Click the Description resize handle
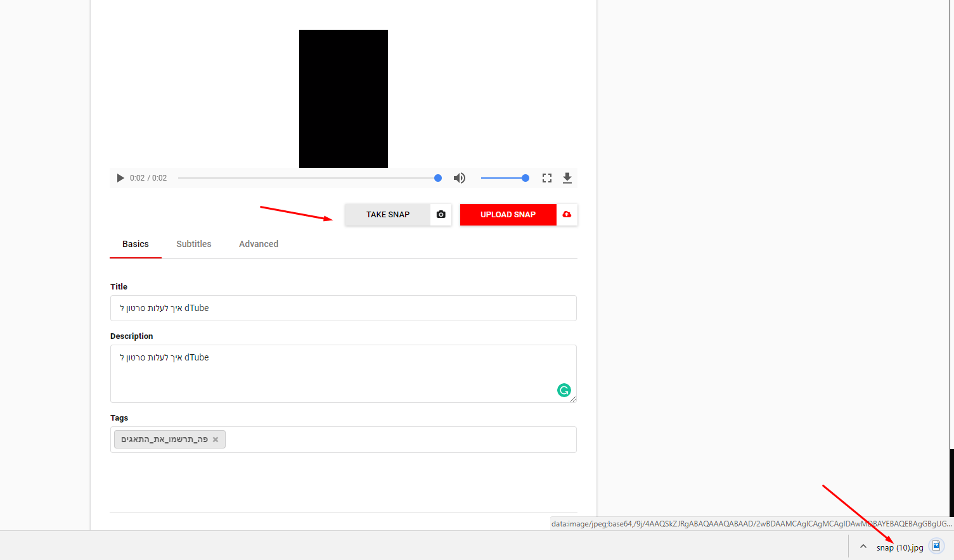 573,399
